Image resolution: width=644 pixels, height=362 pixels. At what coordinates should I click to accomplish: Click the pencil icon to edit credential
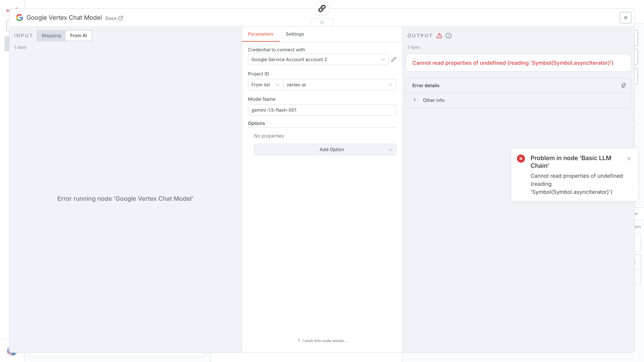click(393, 59)
